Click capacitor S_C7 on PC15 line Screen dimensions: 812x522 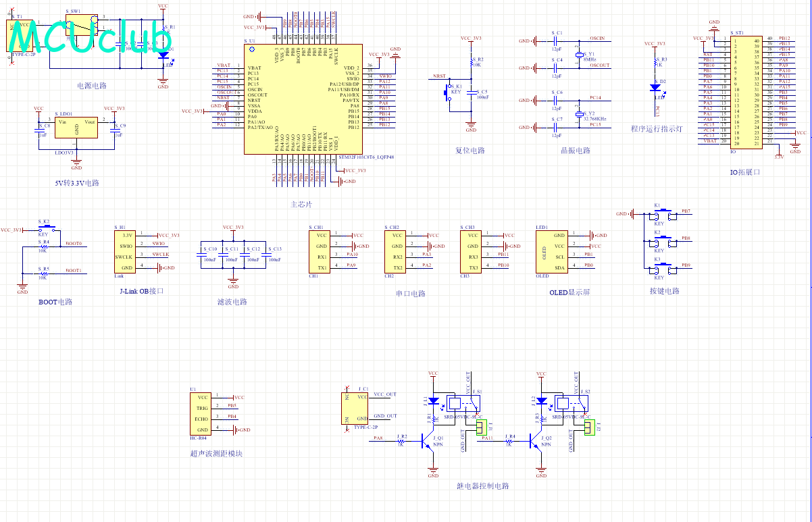pyautogui.click(x=555, y=128)
